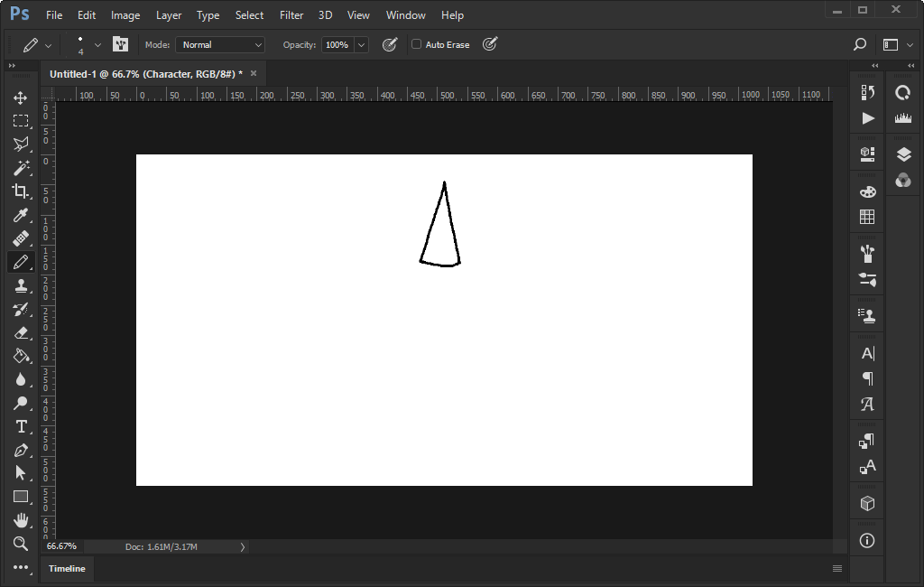Open the Layer menu
The width and height of the screenshot is (924, 587).
tap(169, 15)
